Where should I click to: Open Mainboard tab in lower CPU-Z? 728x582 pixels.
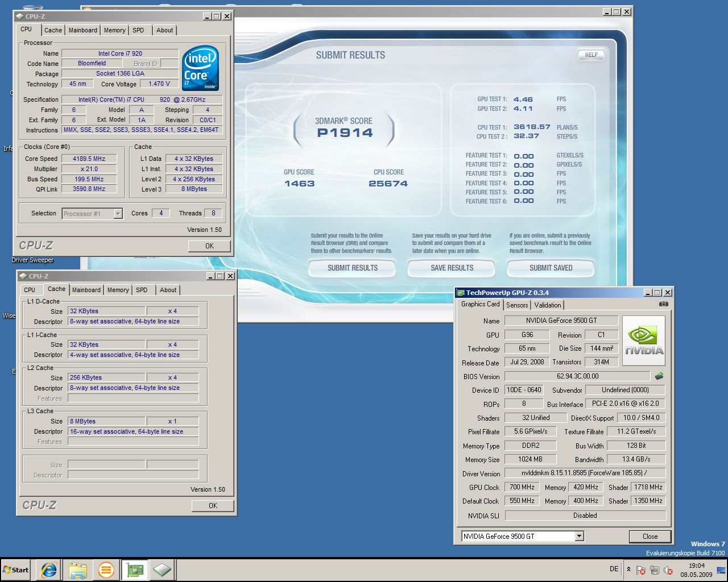click(86, 290)
